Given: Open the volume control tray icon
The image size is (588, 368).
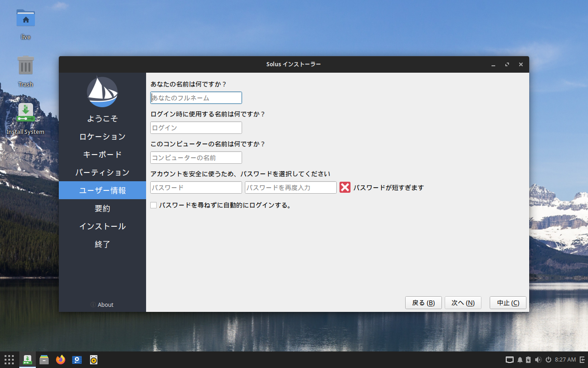Looking at the screenshot, I should click(x=538, y=360).
